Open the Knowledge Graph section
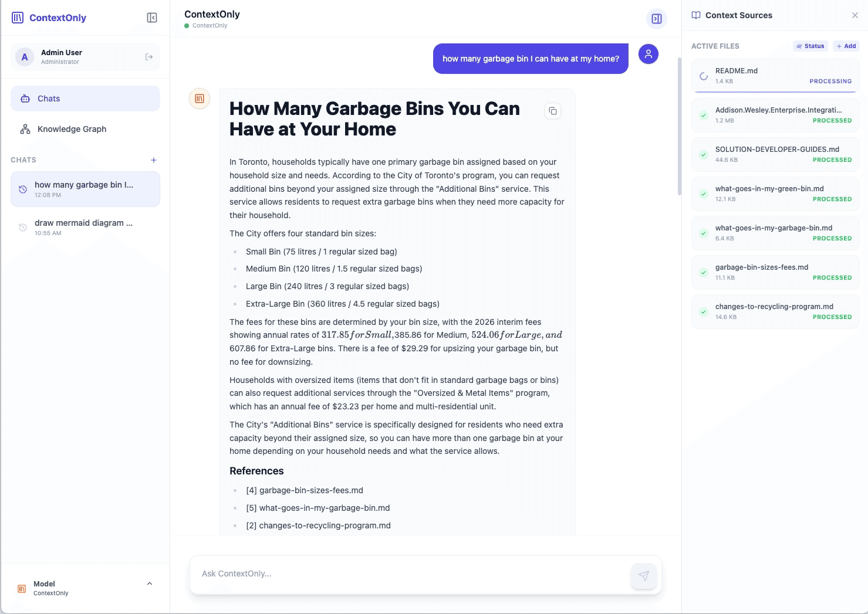 [x=72, y=129]
